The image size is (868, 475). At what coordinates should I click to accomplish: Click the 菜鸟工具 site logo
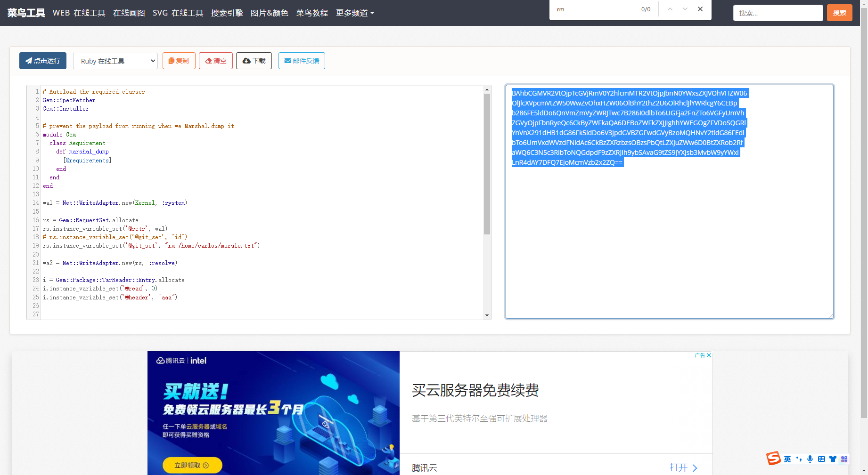tap(26, 13)
